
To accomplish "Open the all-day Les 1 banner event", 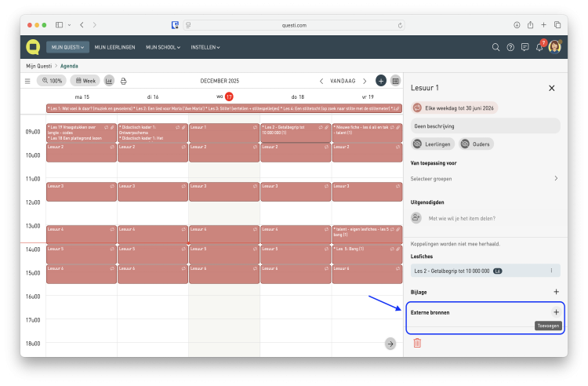I will click(x=224, y=108).
